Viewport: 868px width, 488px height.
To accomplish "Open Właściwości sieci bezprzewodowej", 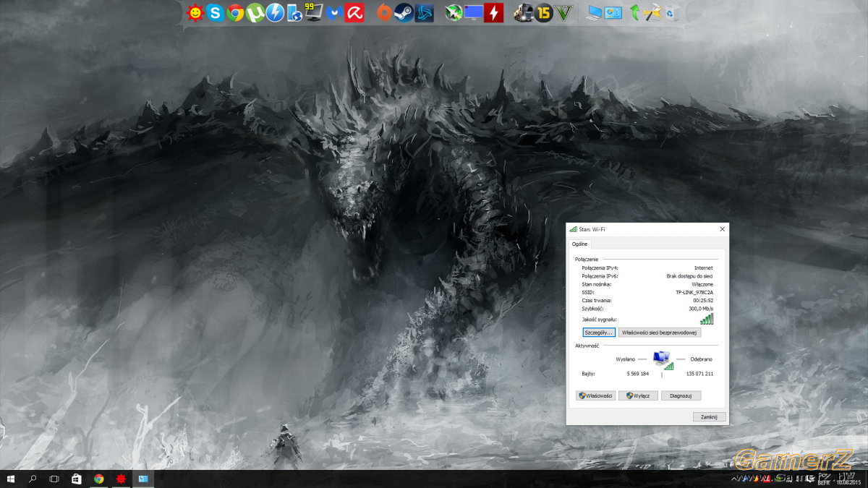I will pos(660,333).
